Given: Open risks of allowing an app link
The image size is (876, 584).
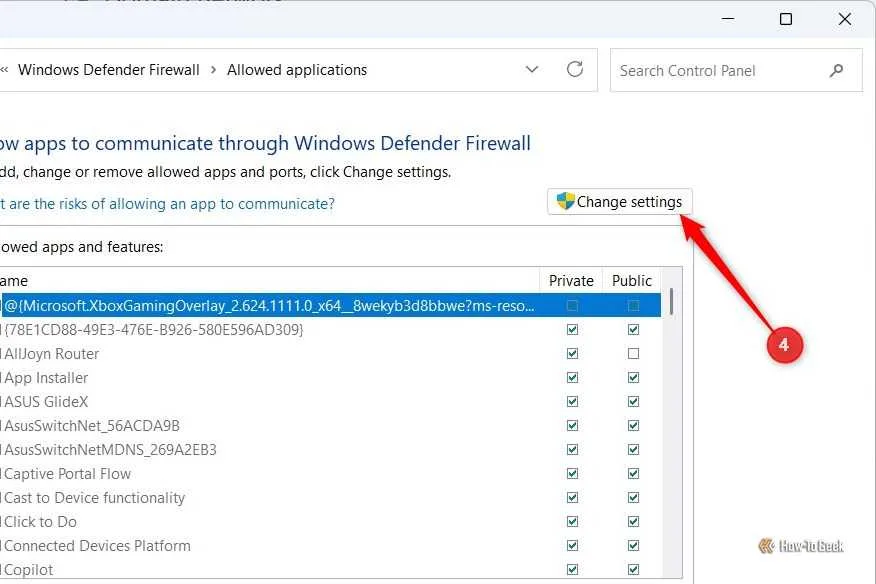Looking at the screenshot, I should click(x=167, y=204).
